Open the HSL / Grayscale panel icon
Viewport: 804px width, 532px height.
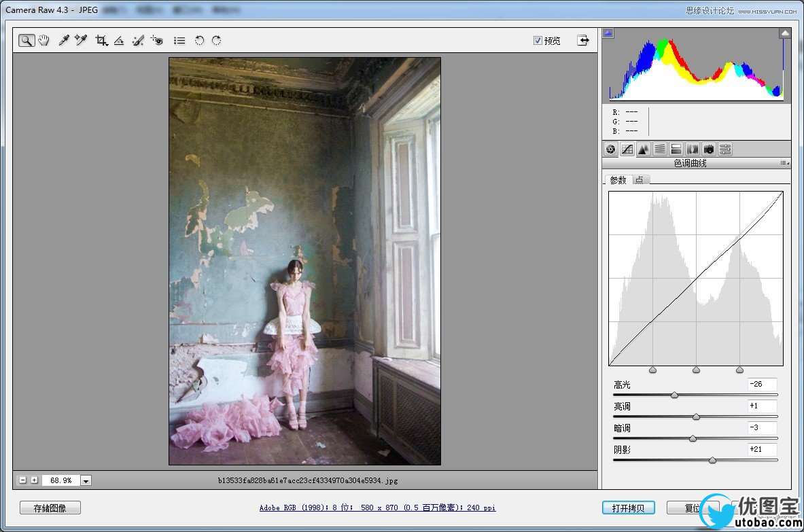coord(659,149)
